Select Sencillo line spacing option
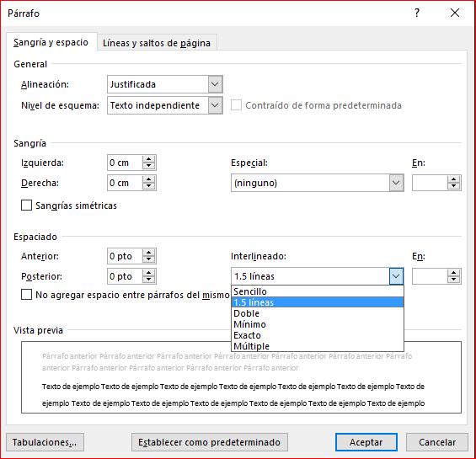This screenshot has width=476, height=459. [318, 291]
